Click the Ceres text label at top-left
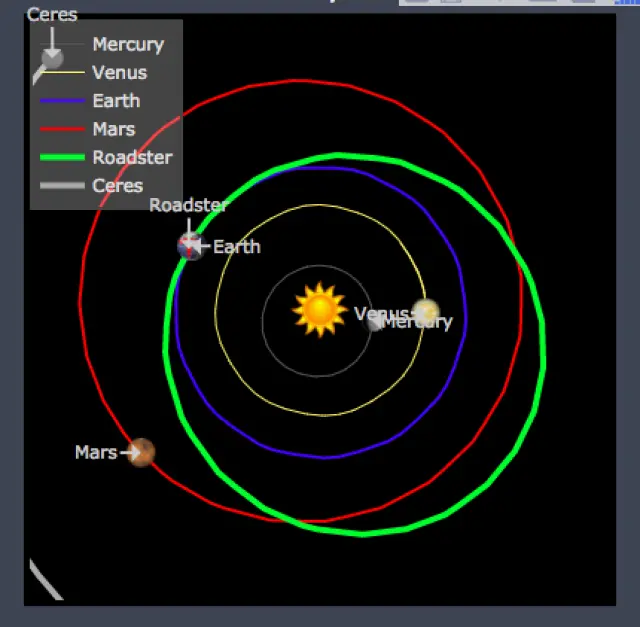The image size is (640, 627). pyautogui.click(x=52, y=15)
